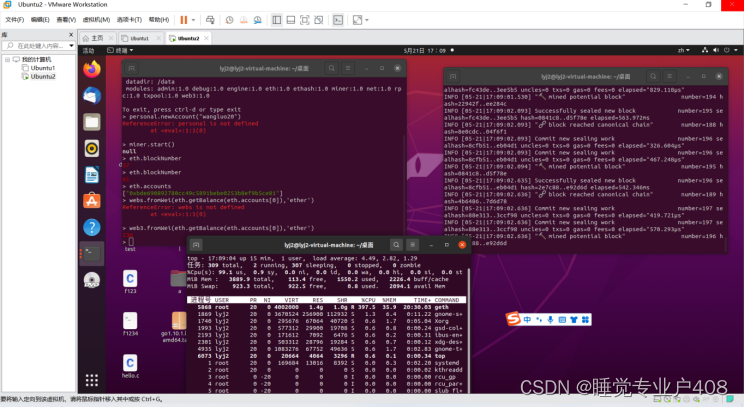Close the Ubuntu2 tab
This screenshot has width=744, height=408.
[x=206, y=38]
